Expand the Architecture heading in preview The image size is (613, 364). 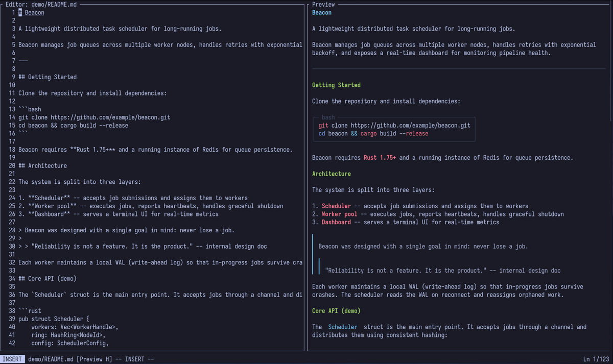pyautogui.click(x=332, y=174)
